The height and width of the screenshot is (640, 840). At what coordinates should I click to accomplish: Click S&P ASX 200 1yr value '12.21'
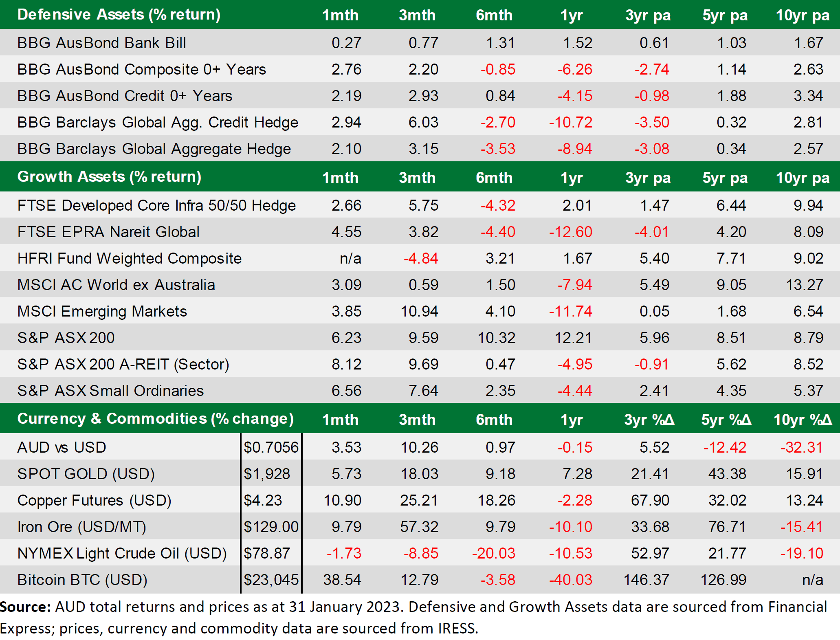coord(573,338)
